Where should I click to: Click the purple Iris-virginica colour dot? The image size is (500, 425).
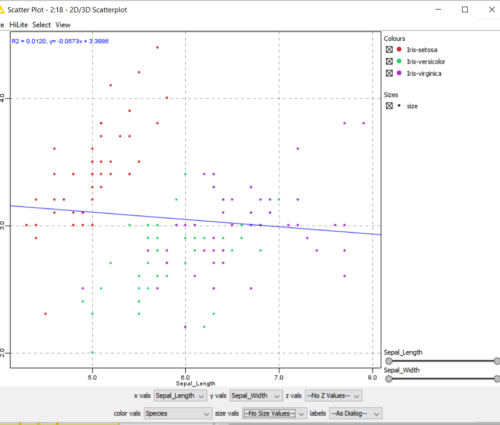[x=399, y=73]
